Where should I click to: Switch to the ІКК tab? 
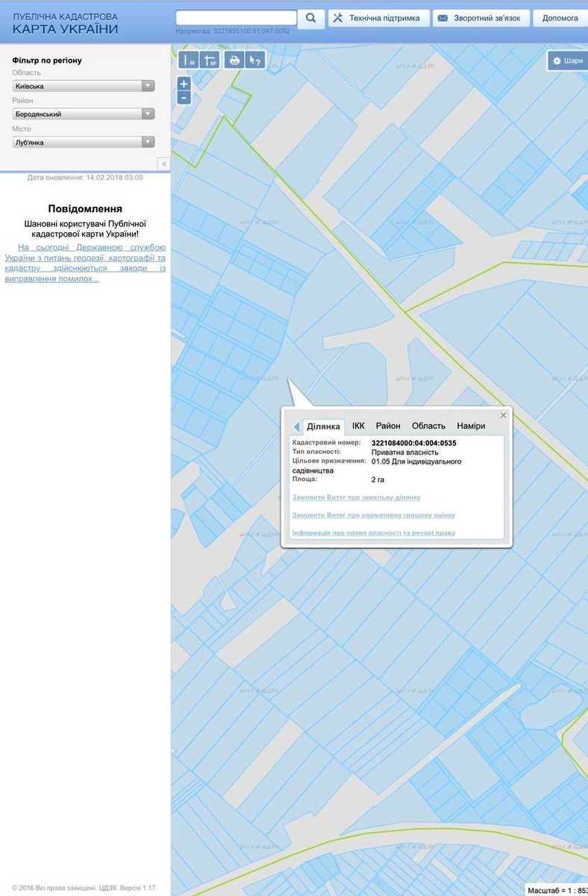(358, 426)
